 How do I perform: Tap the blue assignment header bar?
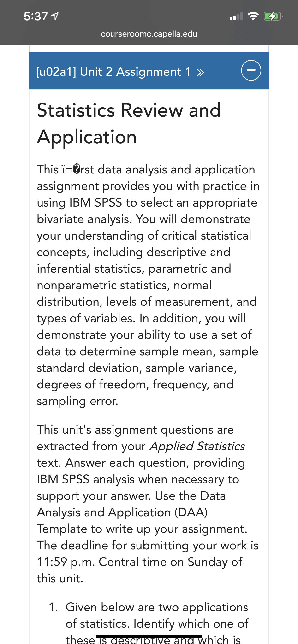coord(149,71)
